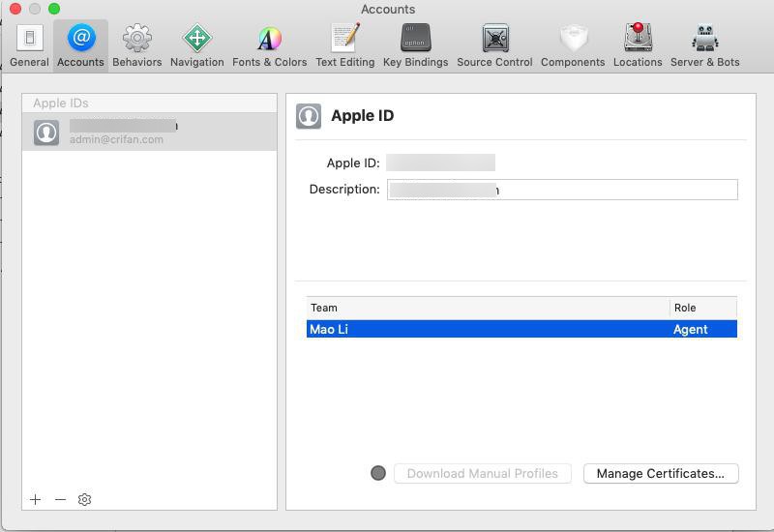Open the Key Bindings pane
The image size is (774, 532).
(416, 45)
